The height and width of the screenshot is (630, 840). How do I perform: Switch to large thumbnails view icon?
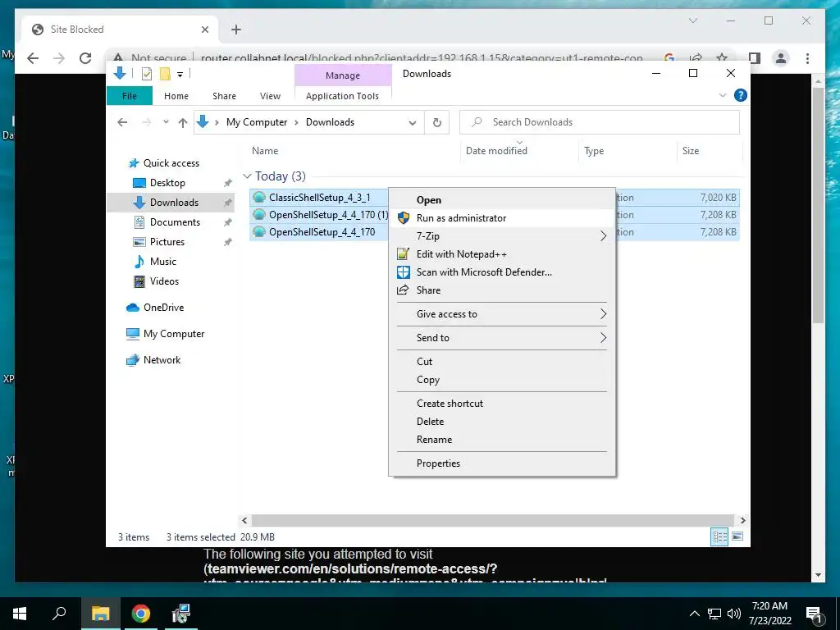tap(737, 536)
